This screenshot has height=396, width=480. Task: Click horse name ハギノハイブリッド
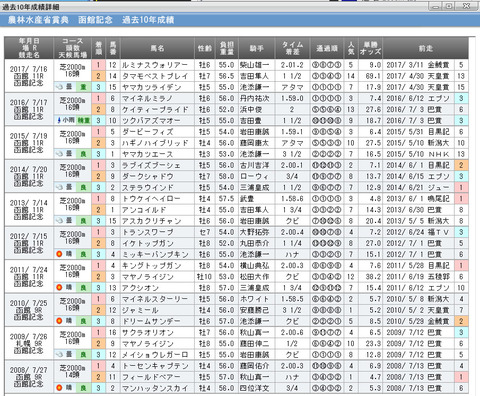[155, 143]
